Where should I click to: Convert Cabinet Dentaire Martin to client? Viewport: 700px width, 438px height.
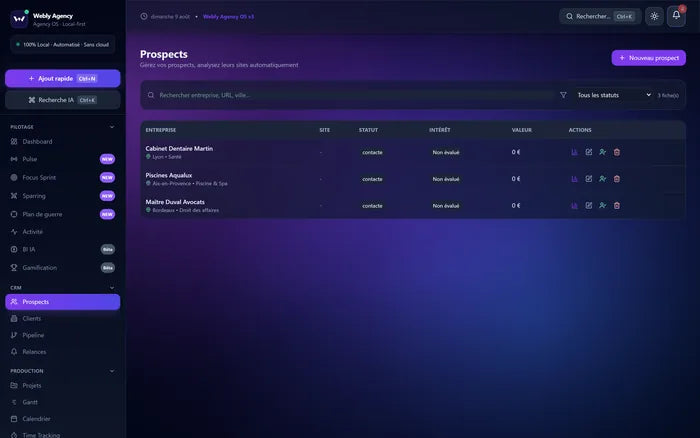coord(603,152)
